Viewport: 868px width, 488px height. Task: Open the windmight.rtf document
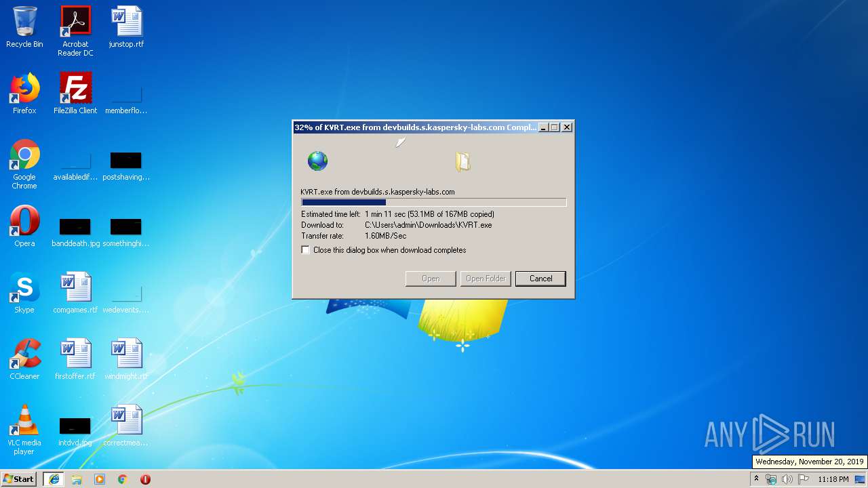[126, 359]
